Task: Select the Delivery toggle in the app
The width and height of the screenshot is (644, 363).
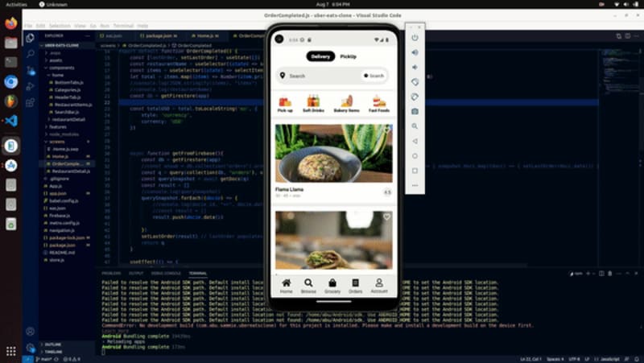Action: (x=320, y=56)
